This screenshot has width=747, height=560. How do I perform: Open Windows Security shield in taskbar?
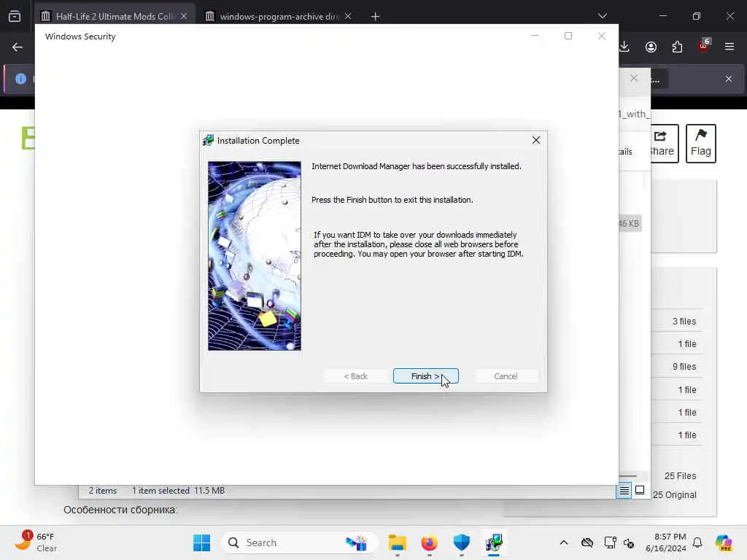[x=461, y=542]
